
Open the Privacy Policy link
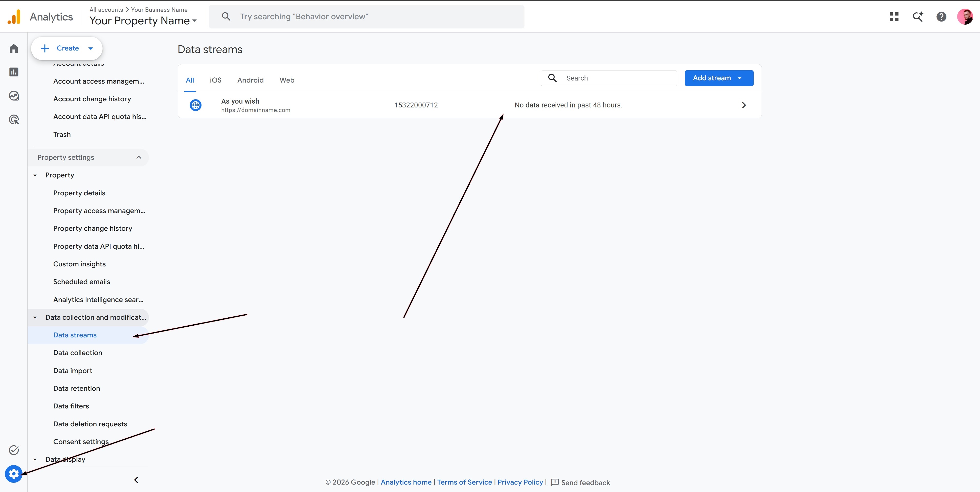520,482
